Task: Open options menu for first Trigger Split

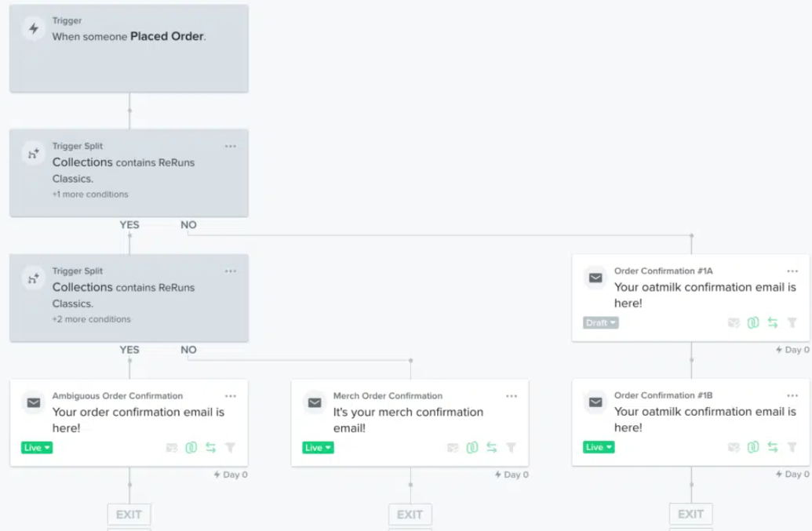Action: (x=231, y=147)
